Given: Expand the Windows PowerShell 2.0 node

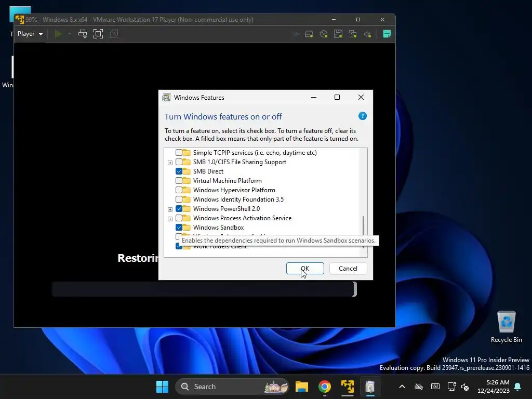Looking at the screenshot, I should point(170,209).
